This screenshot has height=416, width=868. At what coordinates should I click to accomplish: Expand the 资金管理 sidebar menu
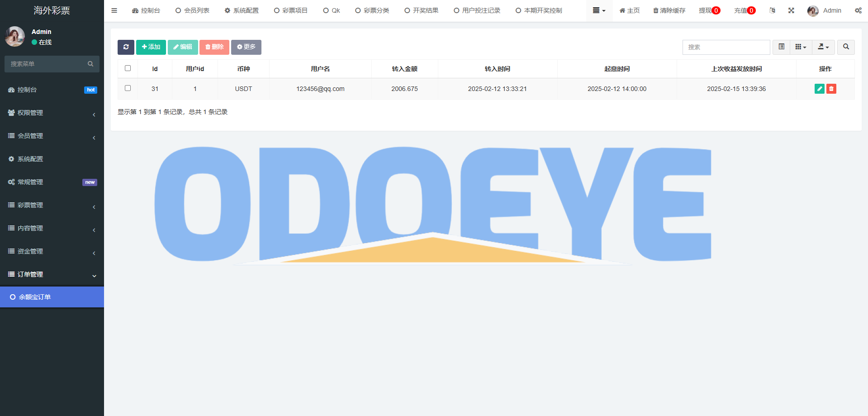(x=52, y=251)
